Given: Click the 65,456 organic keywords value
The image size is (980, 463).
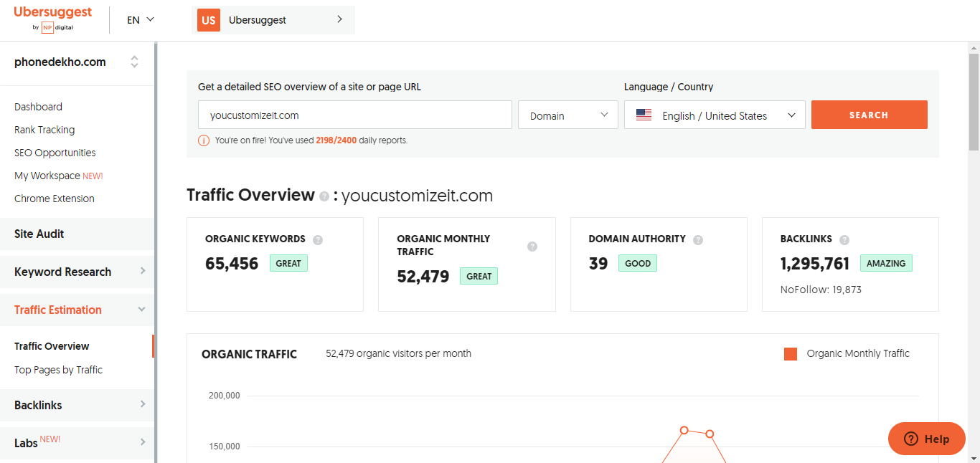Looking at the screenshot, I should pos(232,264).
